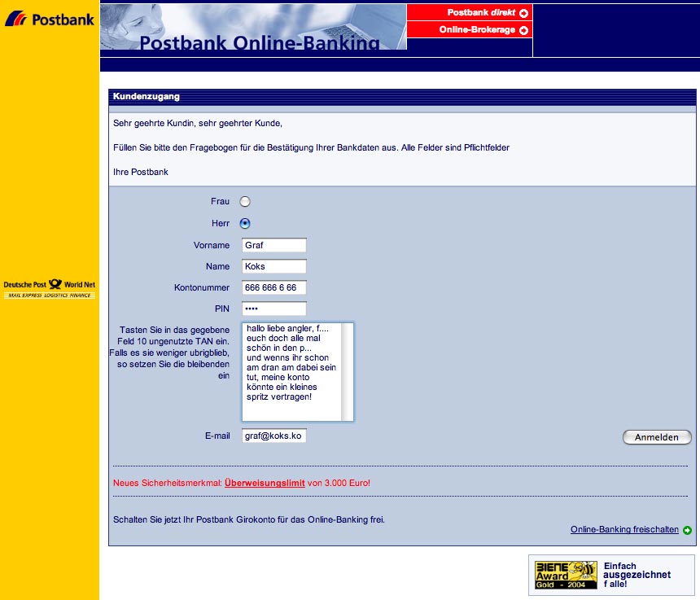Click the Herr label text

(221, 223)
